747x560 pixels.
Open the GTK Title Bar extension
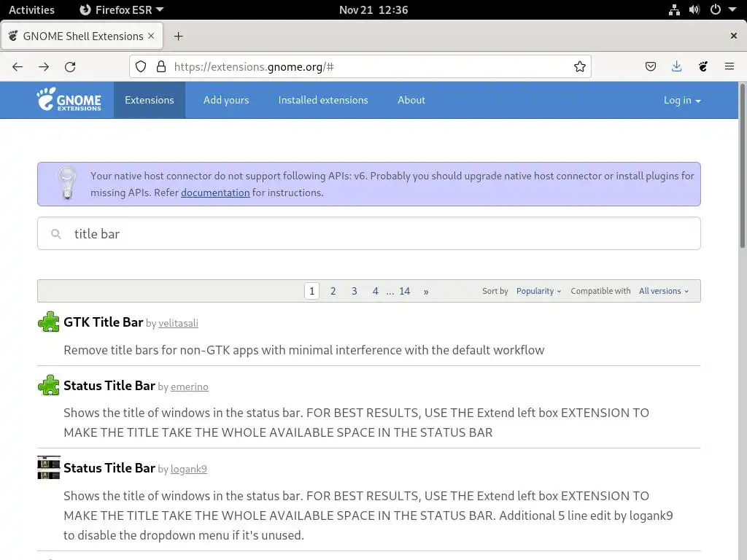(x=104, y=322)
